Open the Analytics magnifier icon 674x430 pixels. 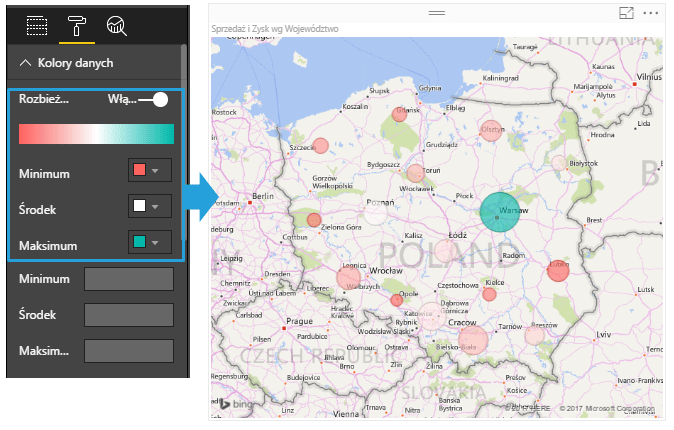coord(117,24)
